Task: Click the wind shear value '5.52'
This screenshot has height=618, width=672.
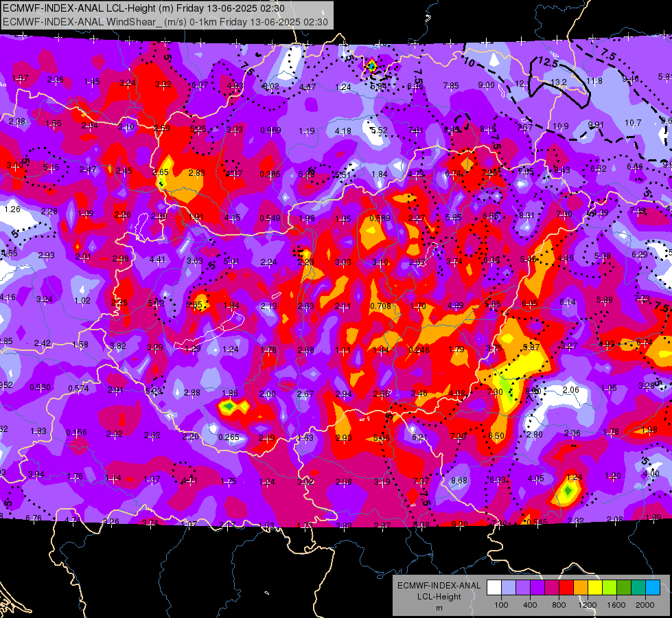Action: (380, 130)
